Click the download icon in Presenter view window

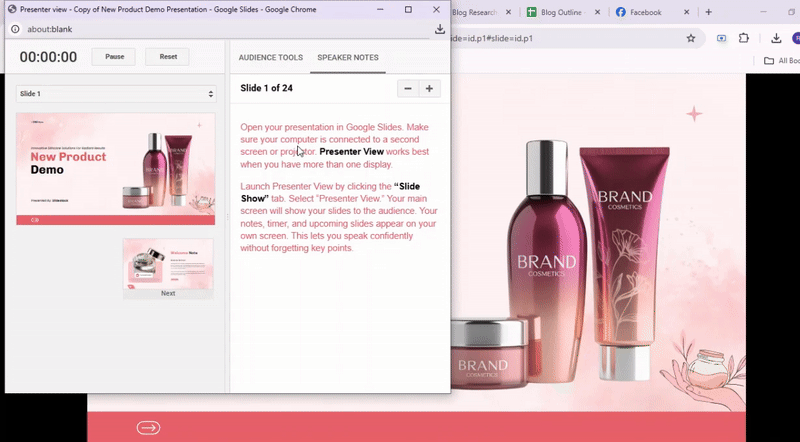coord(440,29)
